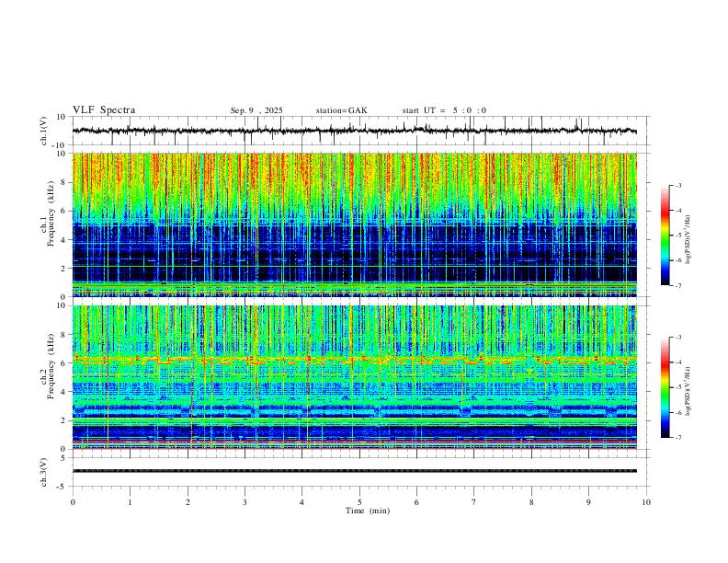The image size is (728, 563).
Task: Click the 'start UT = 5 :0 :0' text
Action: pos(444,110)
